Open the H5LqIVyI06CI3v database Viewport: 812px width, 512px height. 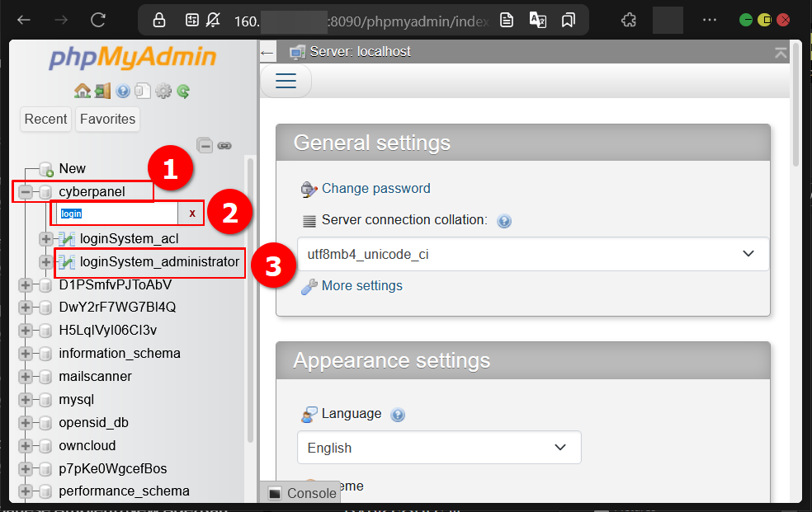click(108, 330)
